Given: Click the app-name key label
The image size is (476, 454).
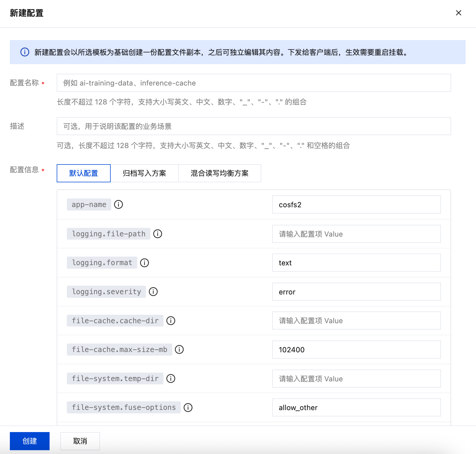Looking at the screenshot, I should 89,205.
